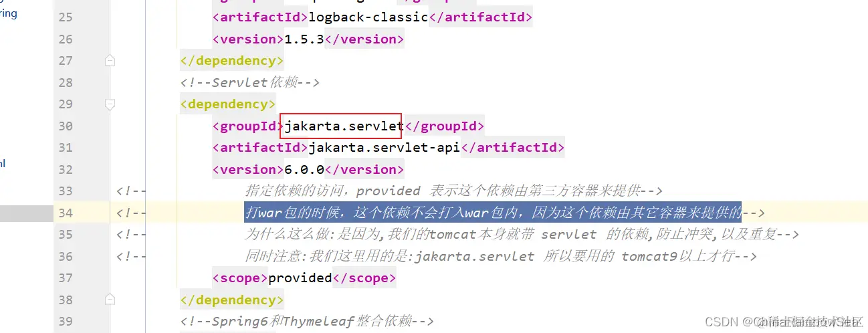The width and height of the screenshot is (868, 333).
Task: Toggle fold marker beside line 38
Action: pyautogui.click(x=110, y=300)
